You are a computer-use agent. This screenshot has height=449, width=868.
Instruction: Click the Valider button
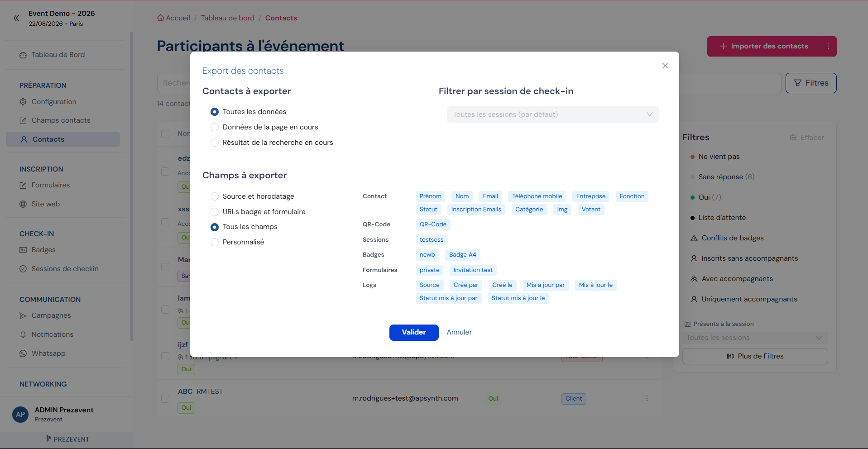click(x=414, y=332)
